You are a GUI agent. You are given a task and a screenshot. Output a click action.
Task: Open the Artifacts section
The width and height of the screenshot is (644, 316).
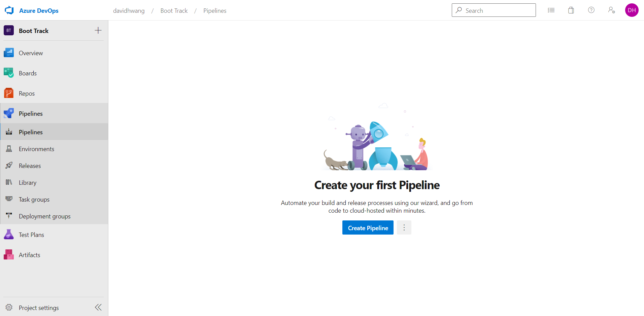tap(30, 255)
